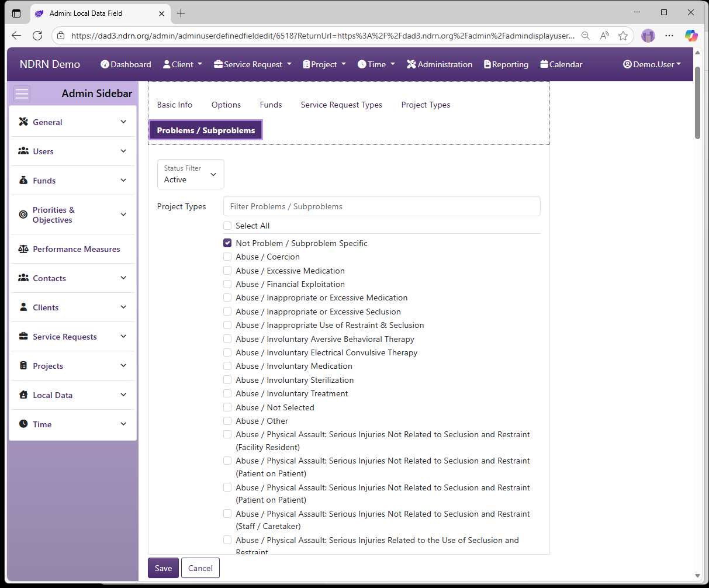The image size is (709, 588).
Task: Click the Users group icon in sidebar
Action: [23, 151]
